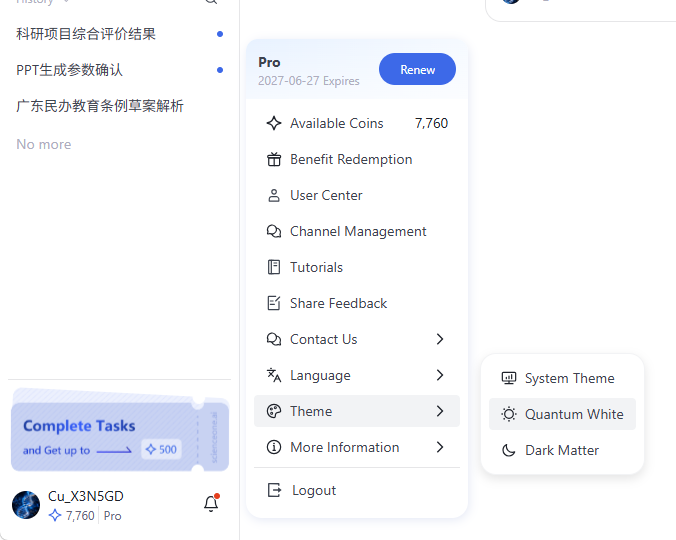676x540 pixels.
Task: Expand the Contact Us submenu chevron
Action: click(x=440, y=339)
